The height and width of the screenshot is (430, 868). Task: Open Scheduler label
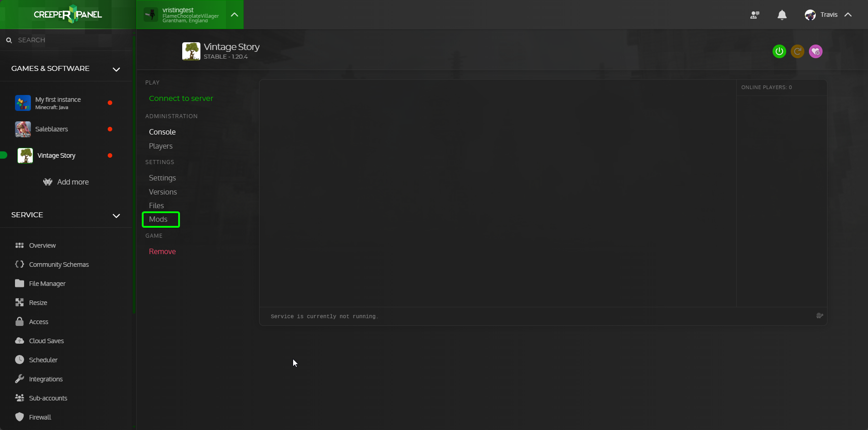43,360
